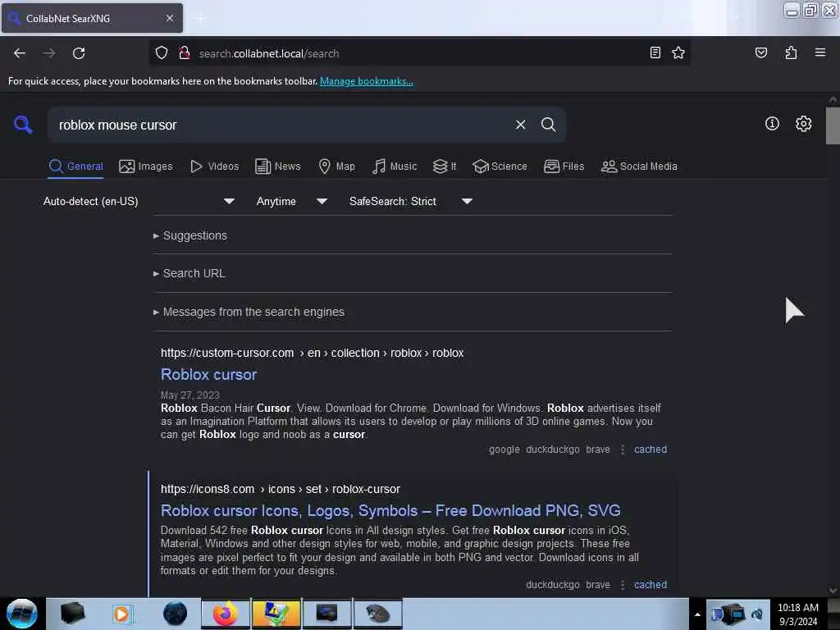Click google engine label on first result
This screenshot has height=630, width=840.
coord(504,450)
